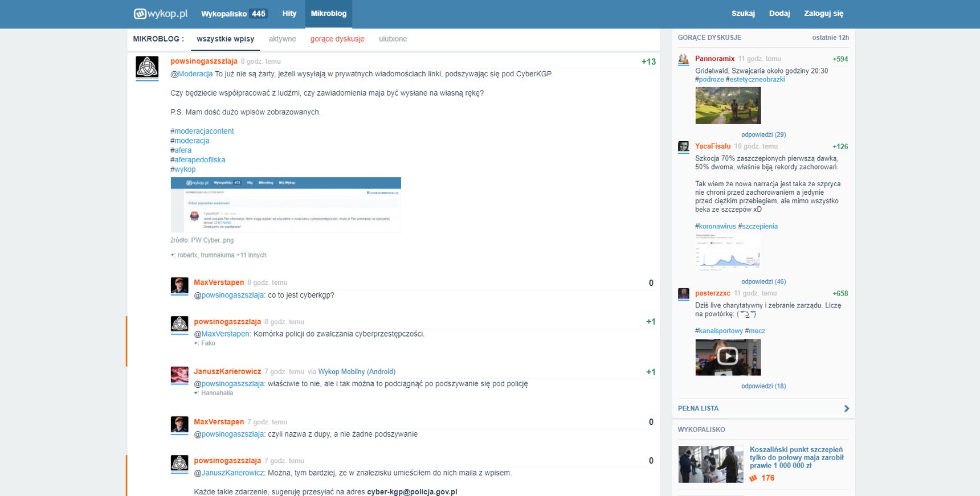
Task: Open voter Hannahalla profile
Action: click(217, 393)
